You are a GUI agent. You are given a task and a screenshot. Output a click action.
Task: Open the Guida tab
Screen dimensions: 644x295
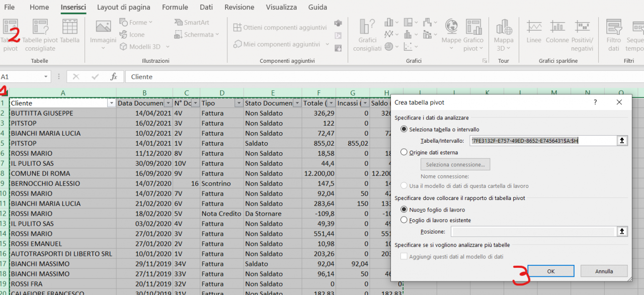(317, 7)
